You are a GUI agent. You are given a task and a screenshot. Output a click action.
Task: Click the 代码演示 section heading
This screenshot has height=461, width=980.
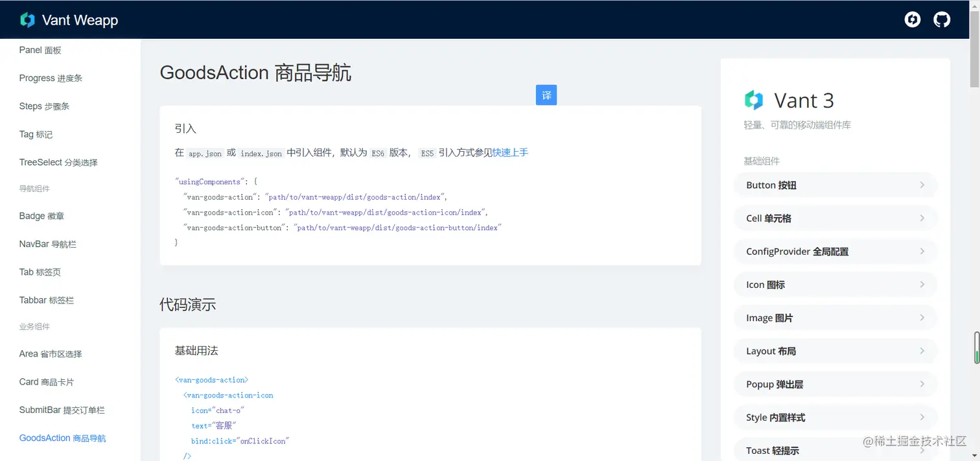187,305
